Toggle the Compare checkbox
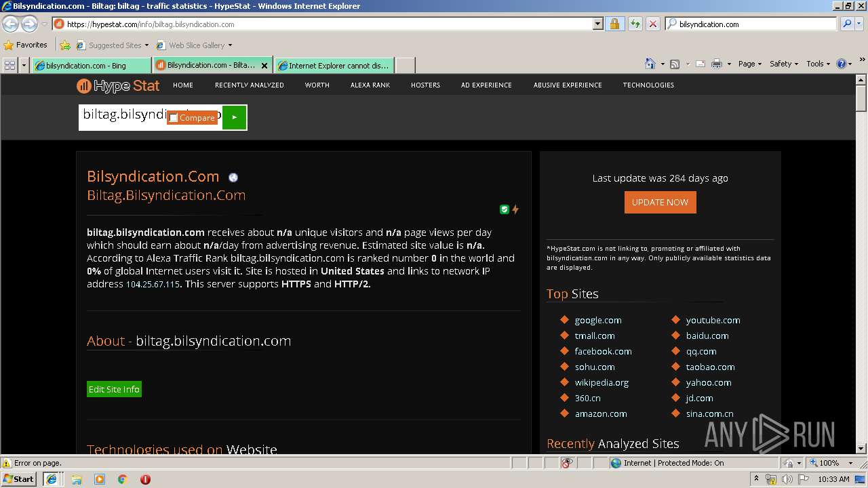868x488 pixels. (174, 118)
